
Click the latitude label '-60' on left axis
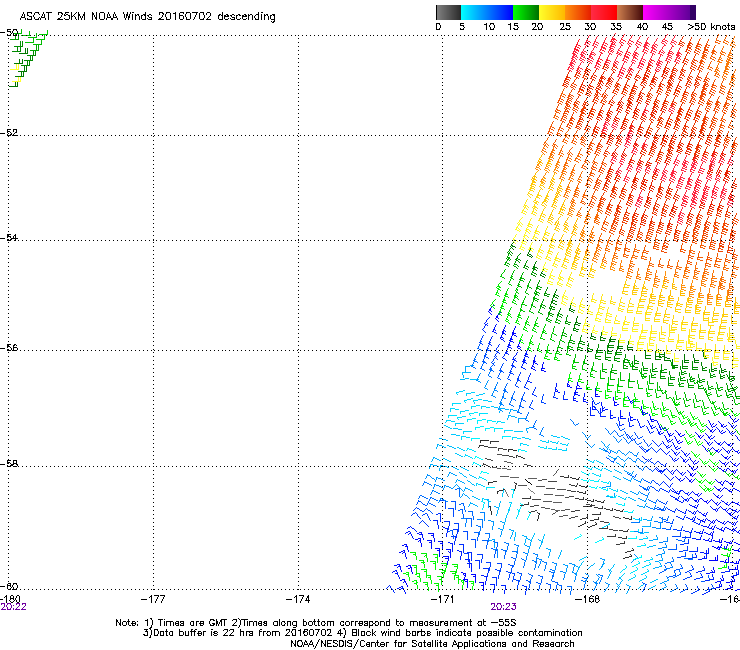point(9,586)
